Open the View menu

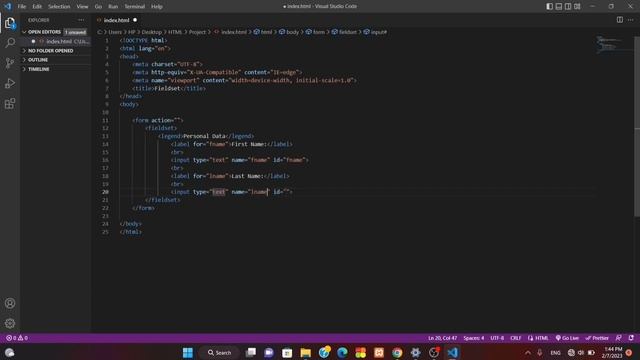pyautogui.click(x=82, y=7)
